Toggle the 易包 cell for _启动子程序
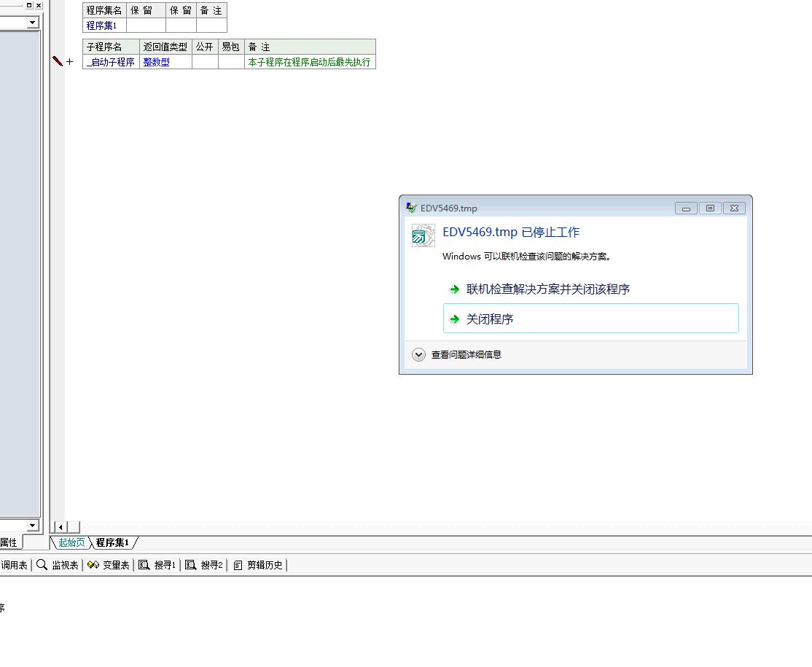This screenshot has height=667, width=812. coord(231,62)
